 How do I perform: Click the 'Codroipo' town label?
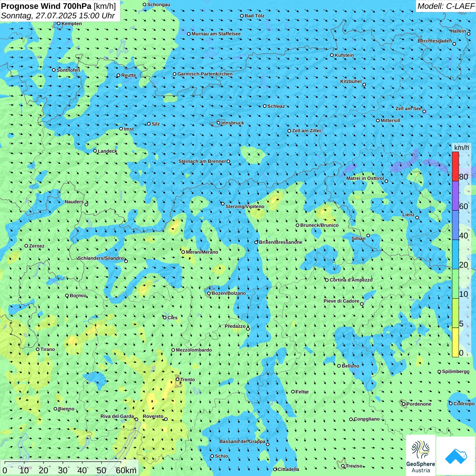pos(464,404)
